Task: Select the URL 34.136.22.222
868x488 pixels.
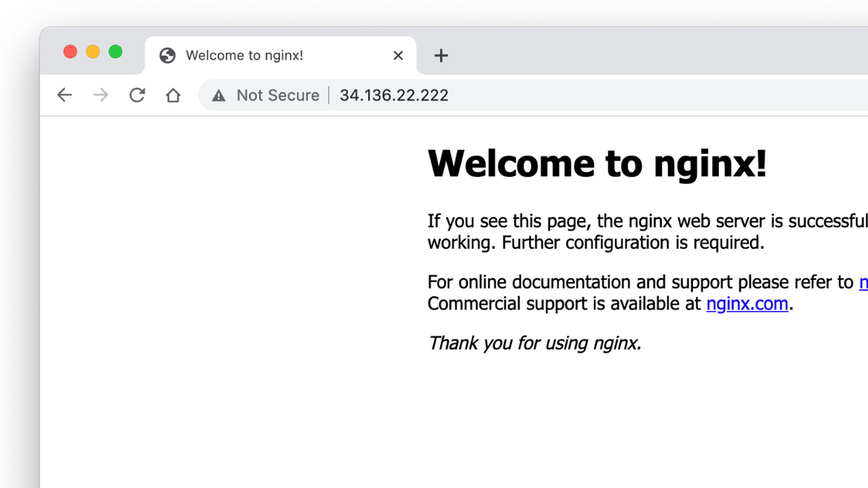Action: click(x=394, y=95)
